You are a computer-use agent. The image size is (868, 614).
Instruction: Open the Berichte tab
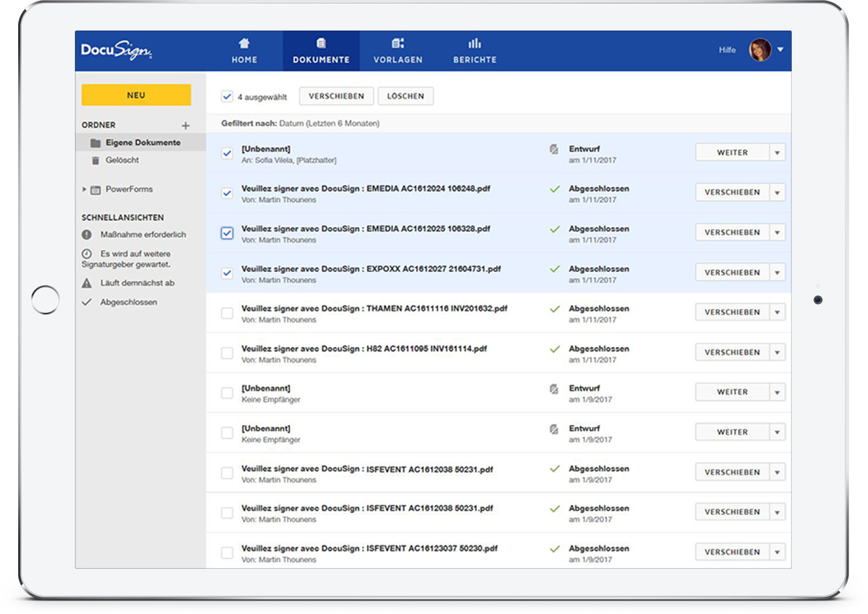click(x=475, y=51)
